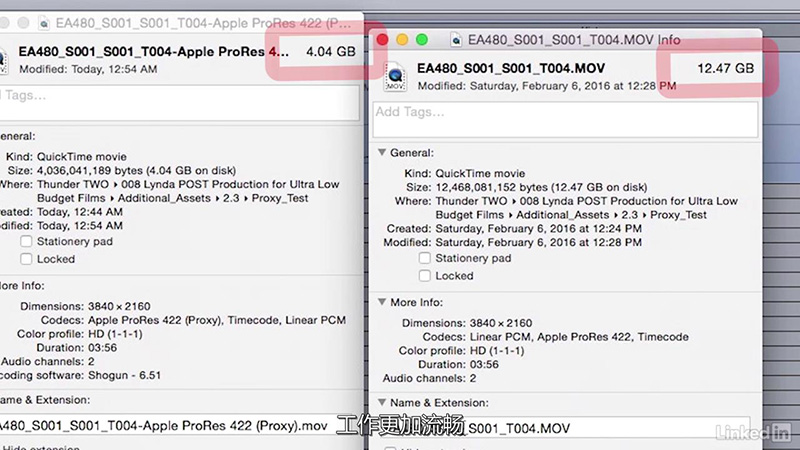Click the Tags field in the left Proxy Info window
Screen dimensions: 800x450
180,103
